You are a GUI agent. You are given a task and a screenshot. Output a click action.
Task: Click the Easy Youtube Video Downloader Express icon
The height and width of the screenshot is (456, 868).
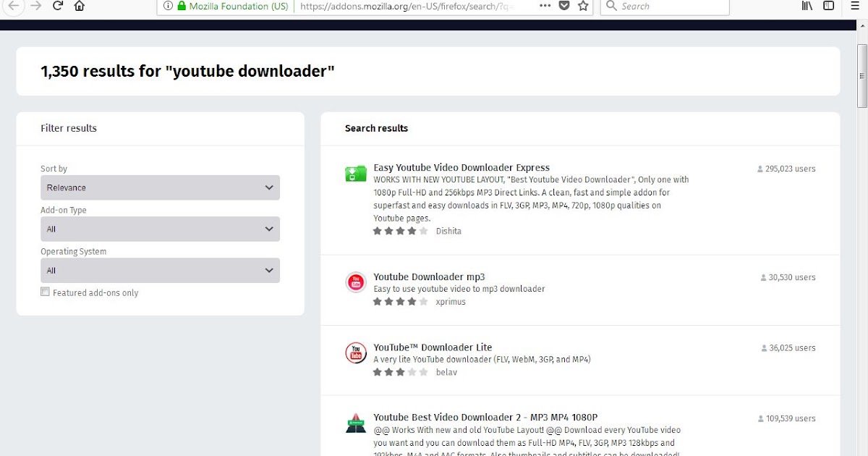pos(356,174)
